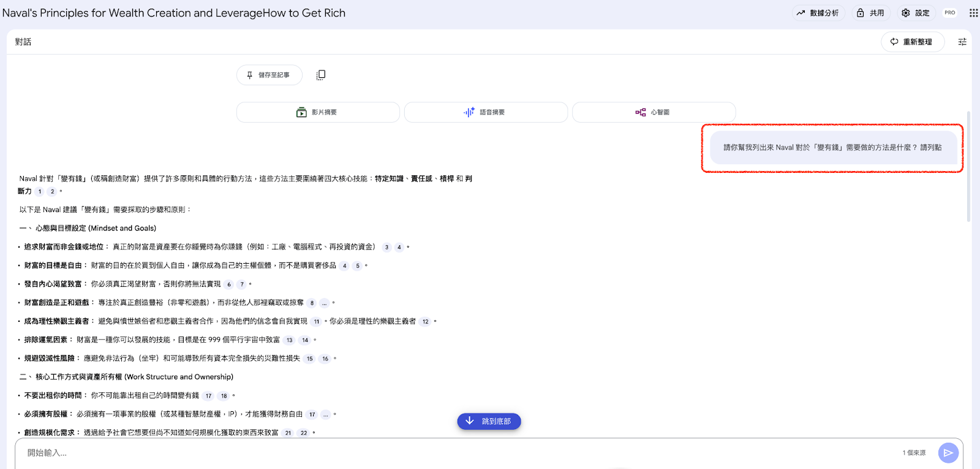Click 共用 share lock button
Image resolution: width=980 pixels, height=469 pixels.
point(870,13)
